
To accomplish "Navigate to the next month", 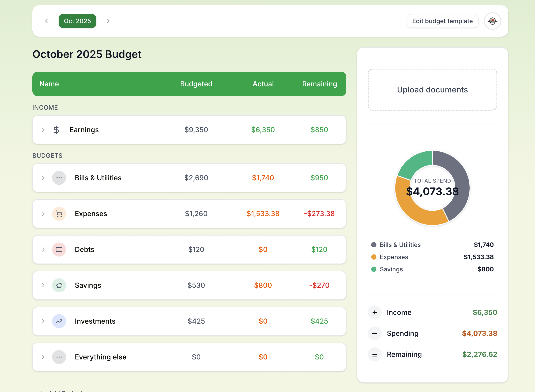I will point(108,21).
